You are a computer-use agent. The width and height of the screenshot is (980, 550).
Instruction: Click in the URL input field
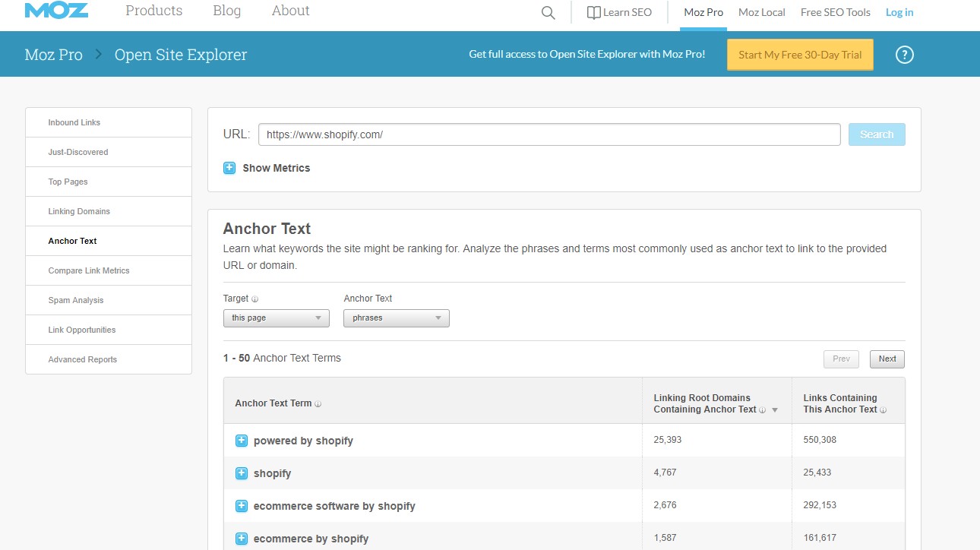click(549, 134)
